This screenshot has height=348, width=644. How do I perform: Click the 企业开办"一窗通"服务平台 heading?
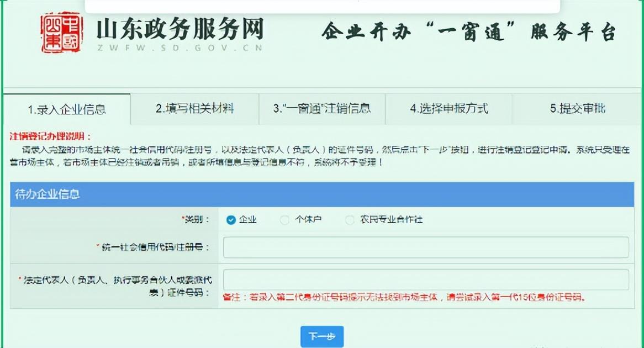(x=468, y=31)
